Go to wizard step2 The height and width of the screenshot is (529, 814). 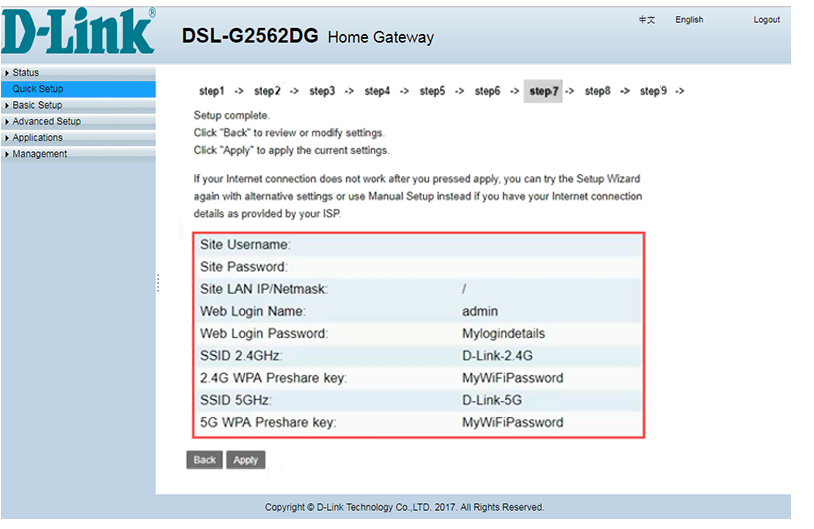[x=267, y=91]
